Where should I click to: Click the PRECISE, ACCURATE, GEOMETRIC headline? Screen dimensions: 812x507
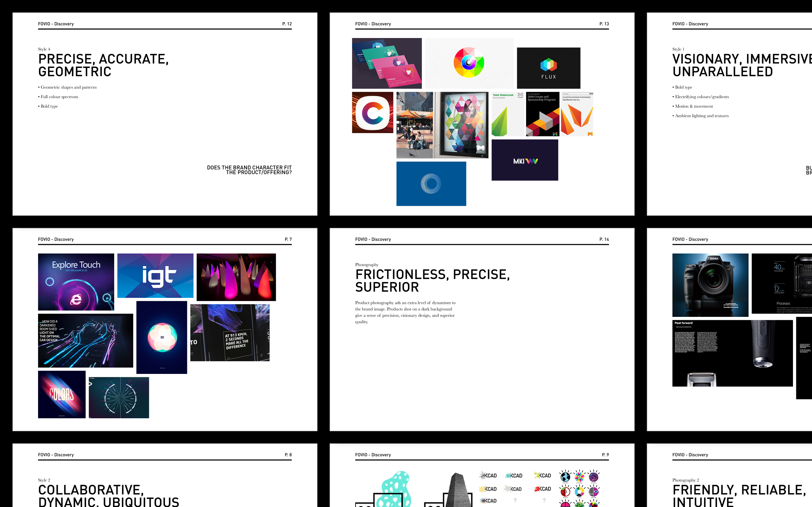pos(103,65)
